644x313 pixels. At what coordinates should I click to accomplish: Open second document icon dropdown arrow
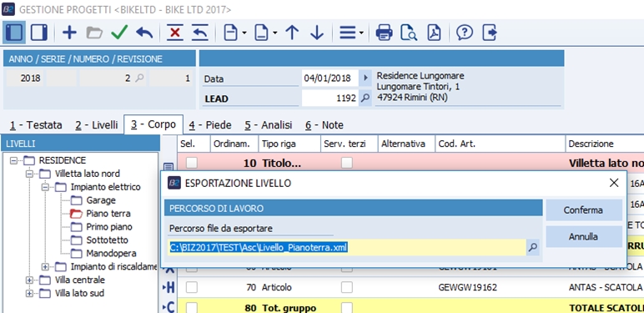[x=274, y=33]
